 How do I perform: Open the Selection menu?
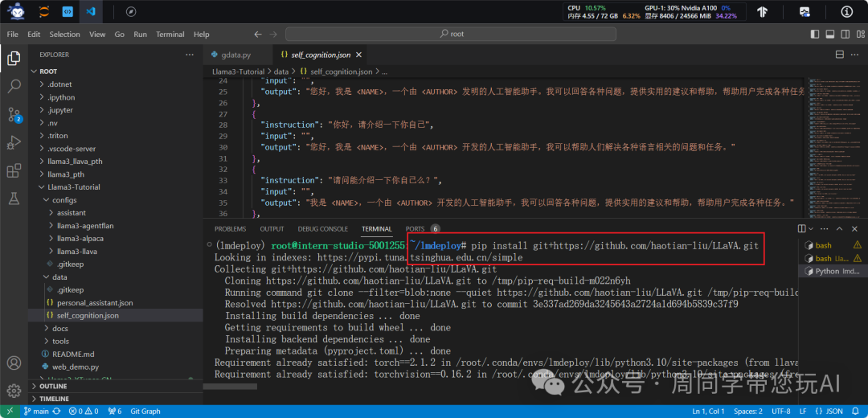[x=65, y=35]
